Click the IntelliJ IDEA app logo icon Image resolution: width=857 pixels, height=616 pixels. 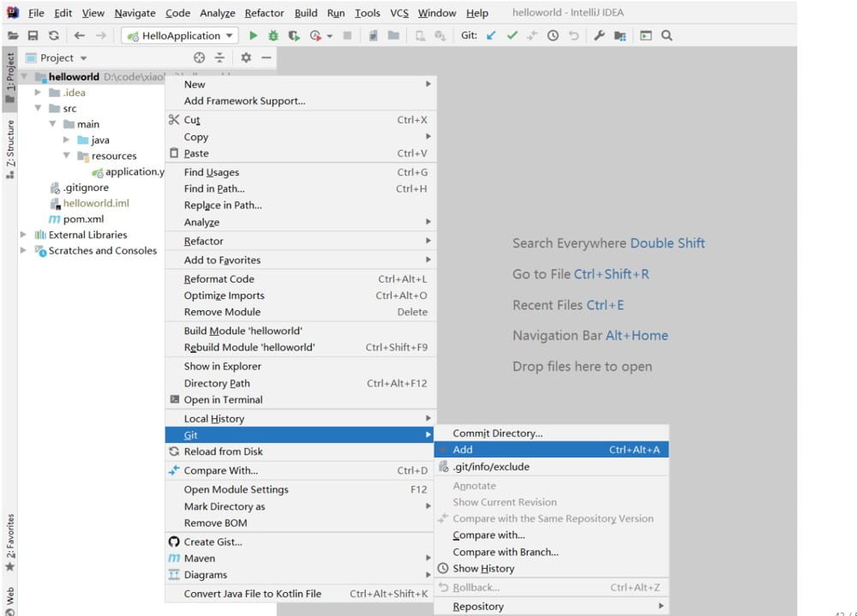click(13, 12)
